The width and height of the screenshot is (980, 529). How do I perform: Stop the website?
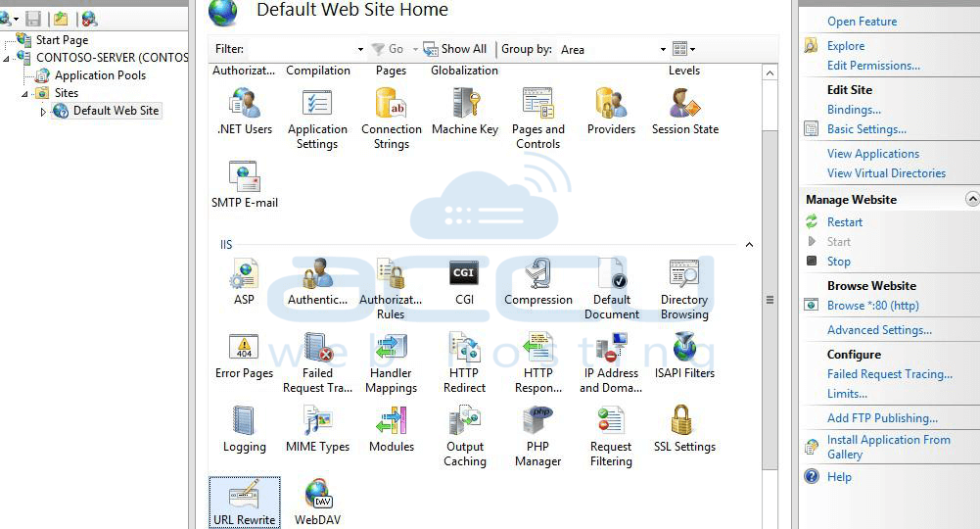point(839,262)
